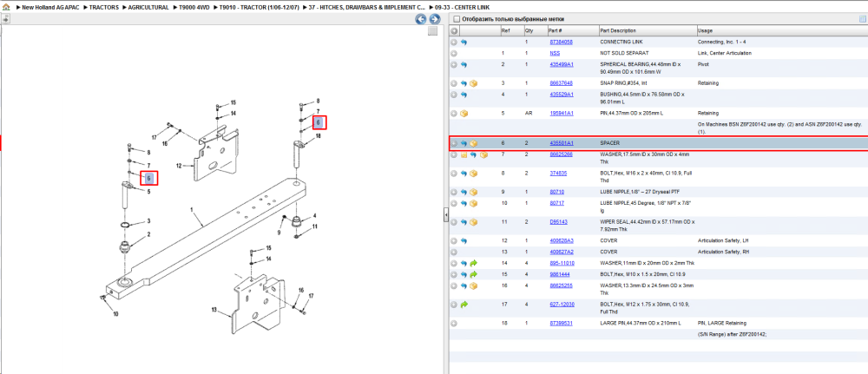The image size is (868, 374).
Task: Click the gray circle icon in the table header
Action: pyautogui.click(x=454, y=31)
